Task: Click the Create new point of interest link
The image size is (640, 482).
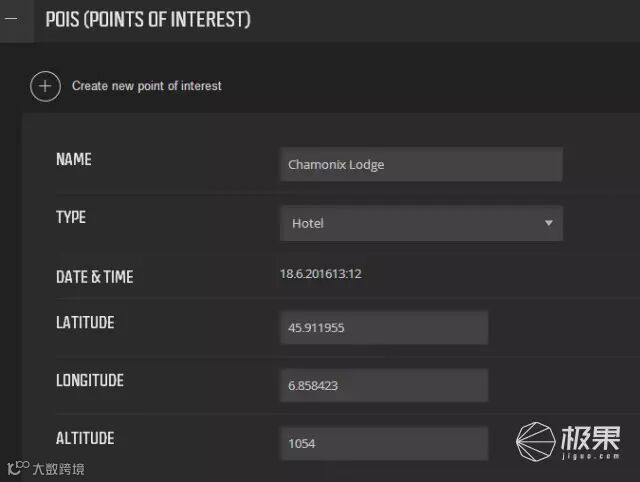Action: pyautogui.click(x=147, y=86)
